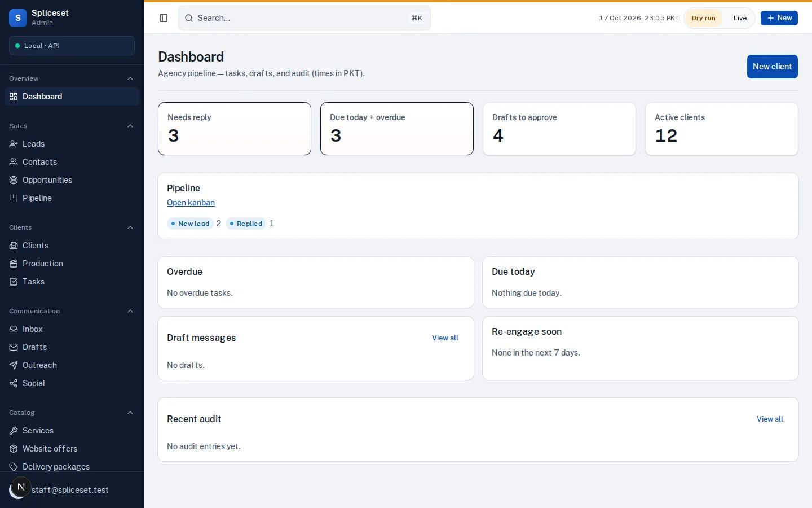The width and height of the screenshot is (812, 508).
Task: Click the Drafts envelope icon
Action: click(14, 347)
